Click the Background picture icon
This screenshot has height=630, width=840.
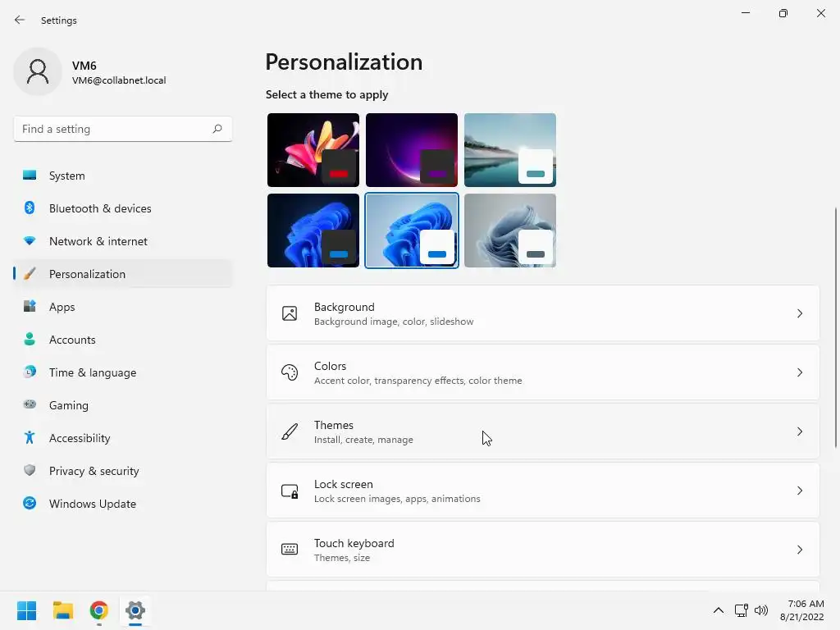tap(290, 313)
